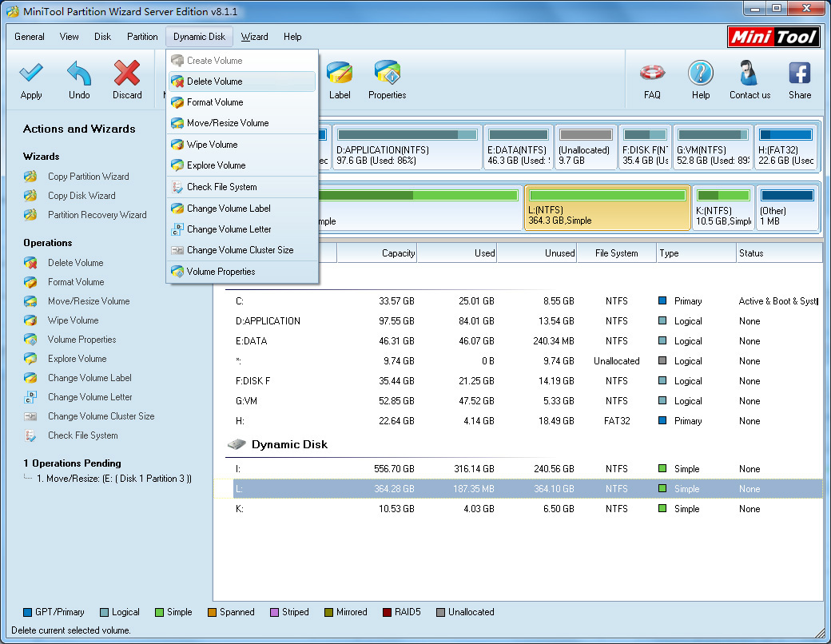The height and width of the screenshot is (644, 831).
Task: Click the Discard red X icon
Action: [127, 74]
